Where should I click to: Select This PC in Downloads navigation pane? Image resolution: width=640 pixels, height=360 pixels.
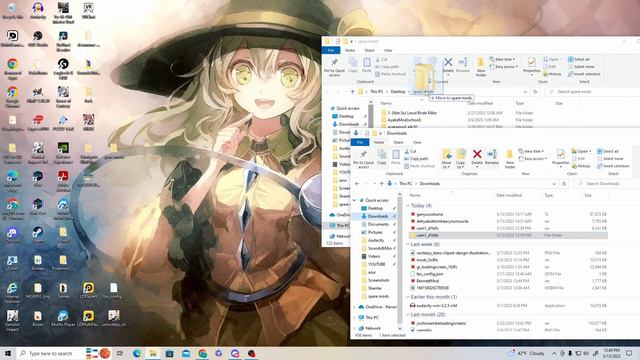coord(371,318)
